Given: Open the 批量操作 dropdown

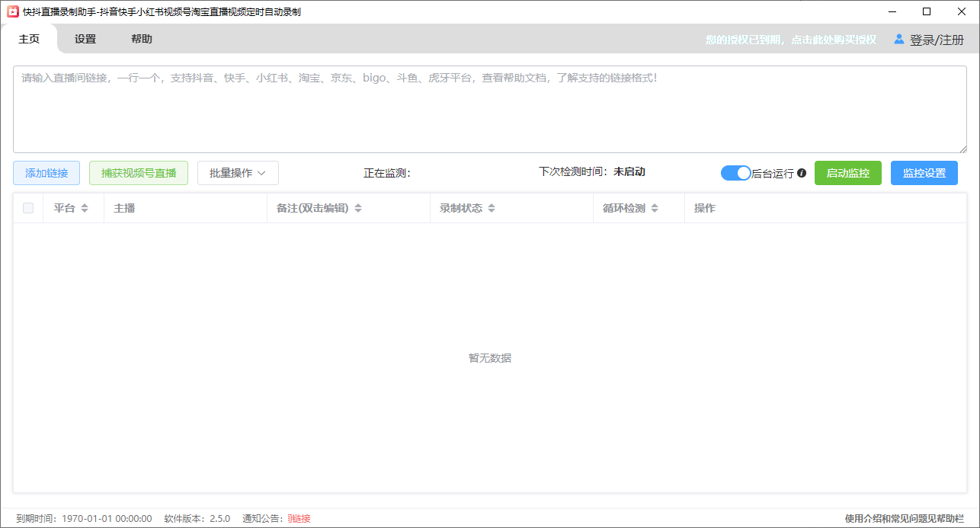Looking at the screenshot, I should tap(238, 173).
